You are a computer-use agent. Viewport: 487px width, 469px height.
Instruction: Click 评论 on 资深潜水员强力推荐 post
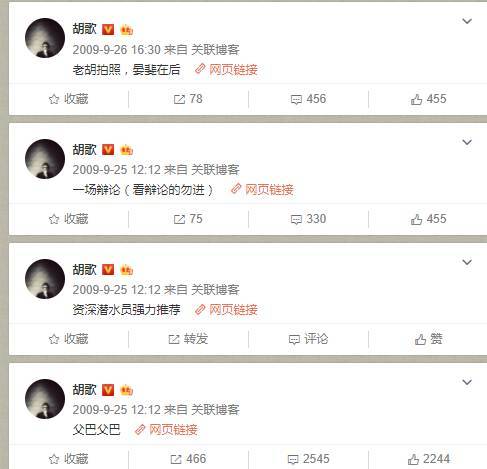pos(308,339)
